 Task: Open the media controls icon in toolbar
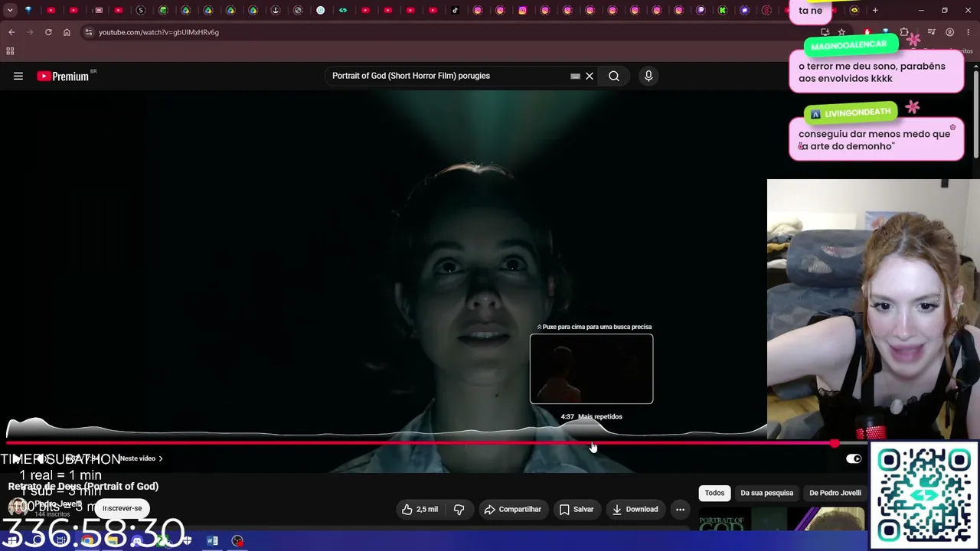pyautogui.click(x=932, y=32)
